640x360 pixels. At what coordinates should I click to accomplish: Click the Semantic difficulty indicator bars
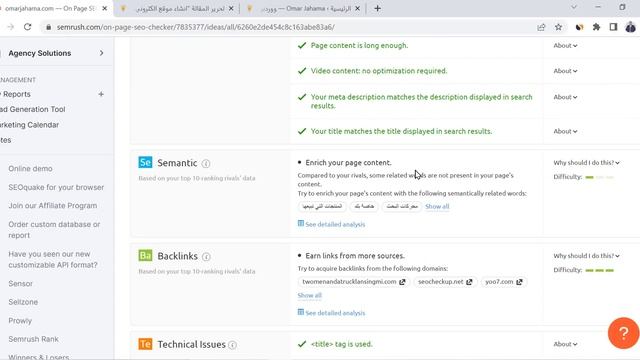(599, 177)
